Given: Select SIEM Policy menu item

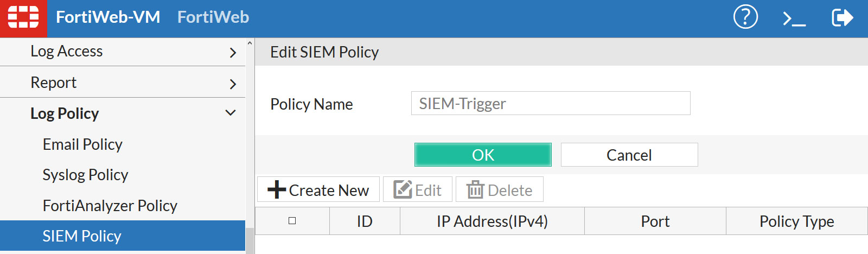Looking at the screenshot, I should (82, 236).
